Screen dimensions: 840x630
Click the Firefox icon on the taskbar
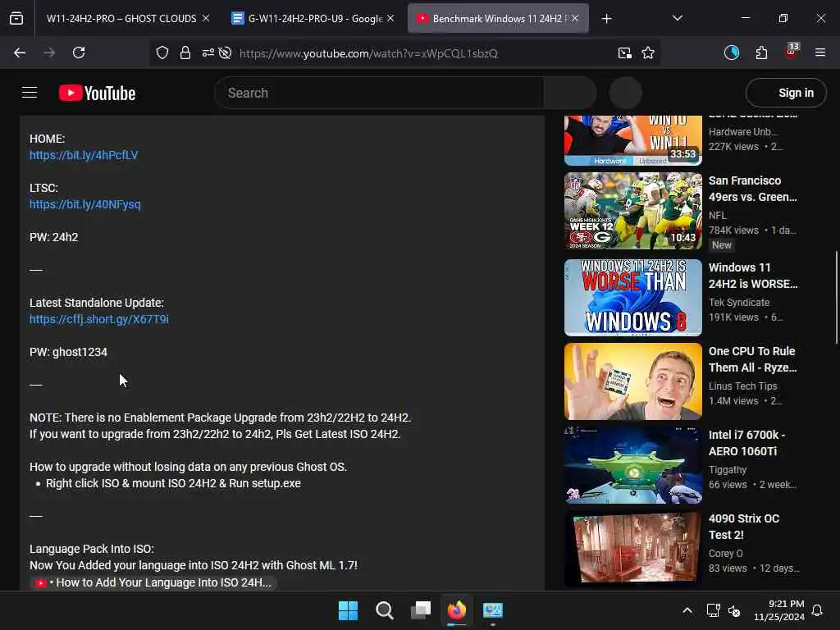[457, 610]
